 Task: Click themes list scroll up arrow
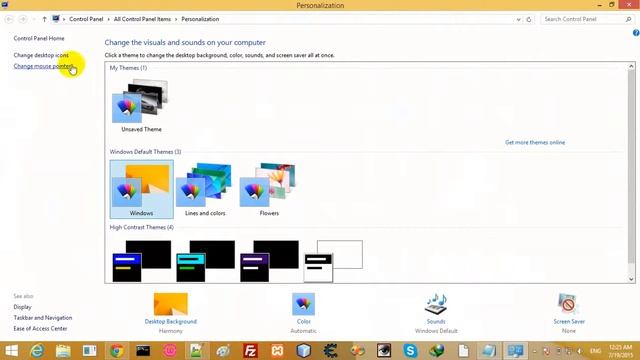coord(631,66)
